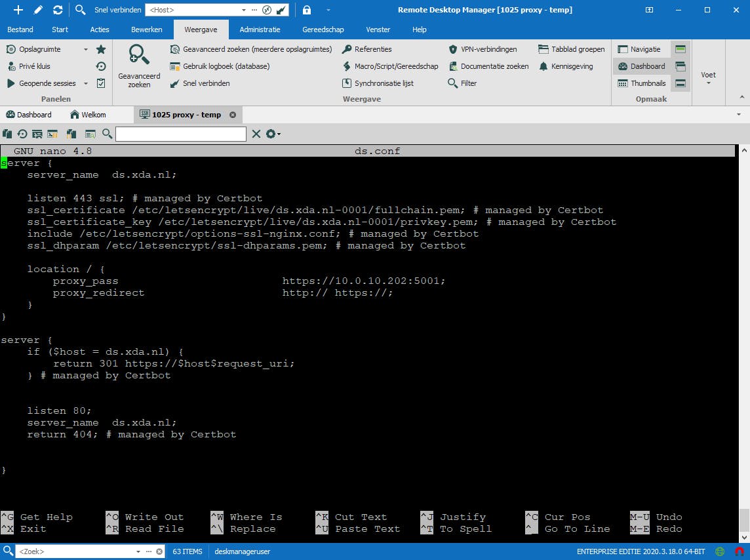
Task: Toggle the middle window layout icon in Opmaak
Action: coord(680,66)
